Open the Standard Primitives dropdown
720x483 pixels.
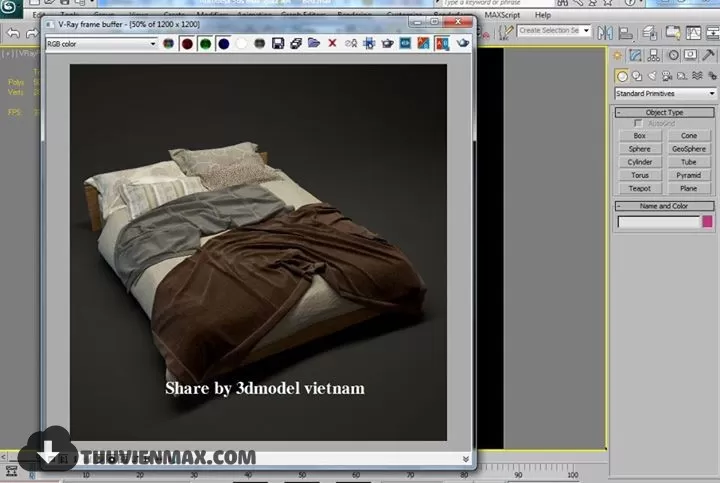665,94
